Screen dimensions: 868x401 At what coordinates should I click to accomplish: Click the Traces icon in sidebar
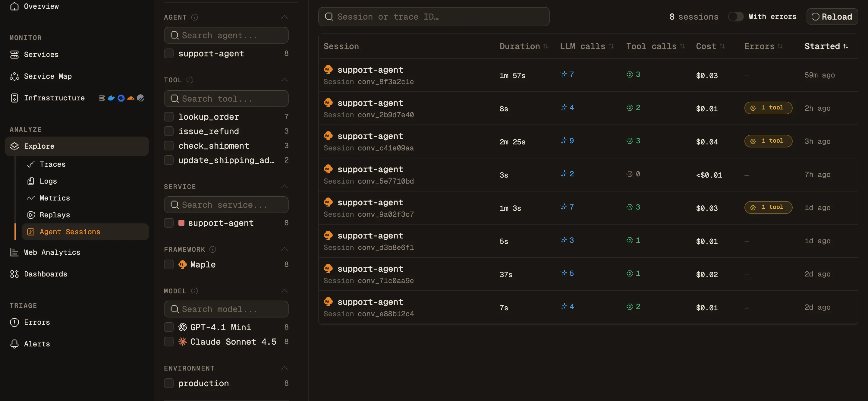31,164
